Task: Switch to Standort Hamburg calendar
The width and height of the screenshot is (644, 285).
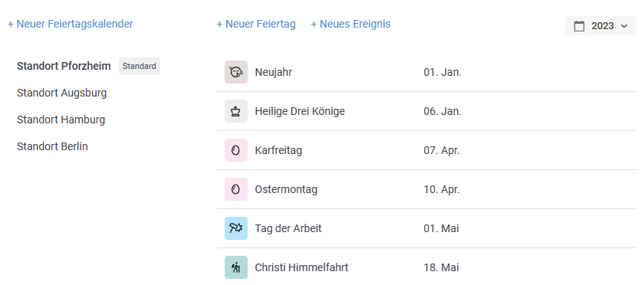Action: click(61, 120)
